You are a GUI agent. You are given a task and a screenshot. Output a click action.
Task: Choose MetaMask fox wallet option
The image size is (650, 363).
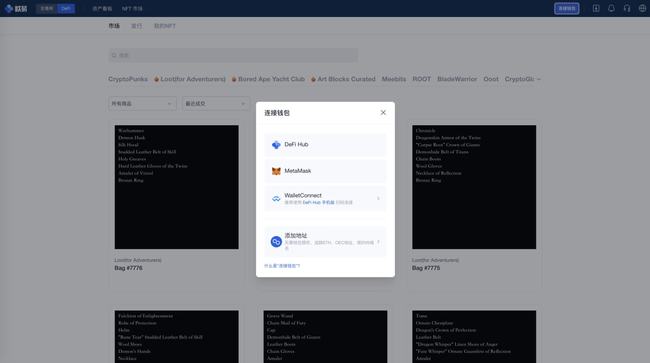tap(325, 171)
